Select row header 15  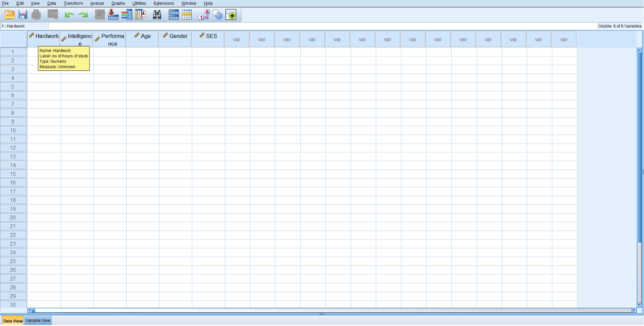(13, 174)
